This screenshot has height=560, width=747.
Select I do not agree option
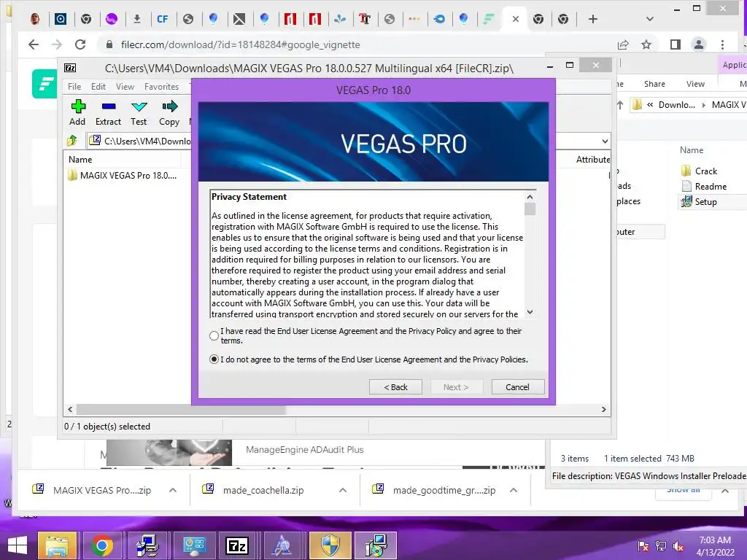coord(214,359)
